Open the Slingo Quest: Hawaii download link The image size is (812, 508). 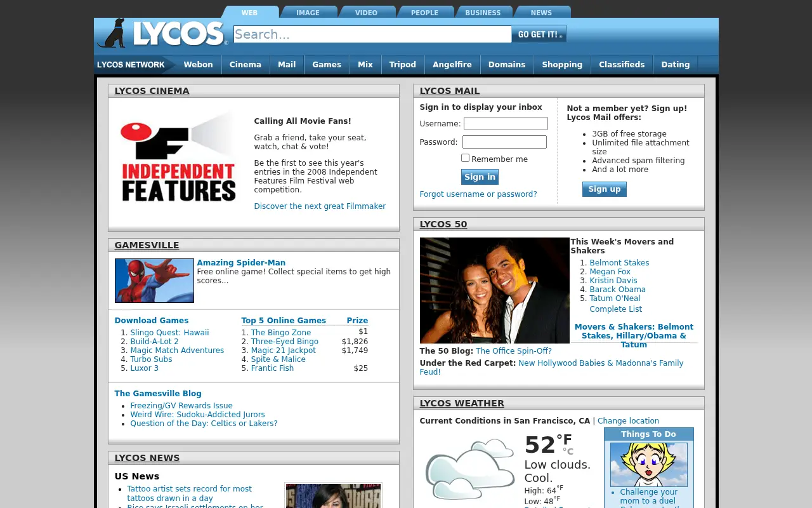click(x=169, y=333)
